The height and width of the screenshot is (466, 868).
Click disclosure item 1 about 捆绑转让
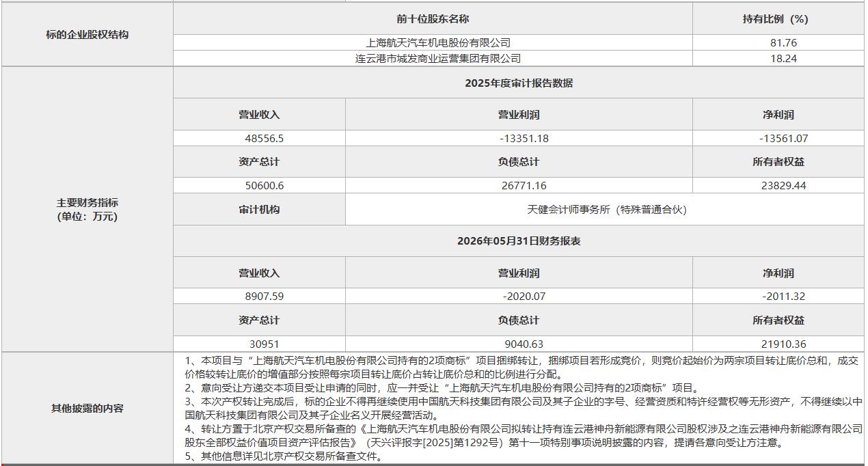coord(522,367)
